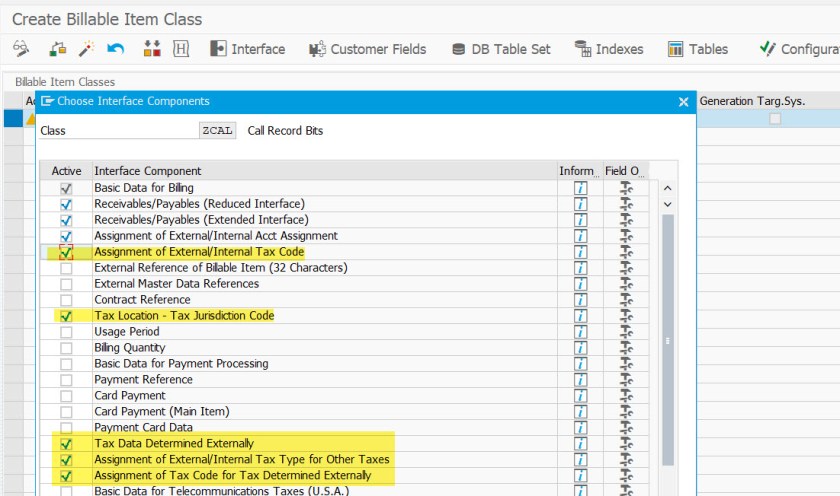Screen dimensions: 840x496
Task: Click the boxed H toolbar icon
Action: coord(181,49)
